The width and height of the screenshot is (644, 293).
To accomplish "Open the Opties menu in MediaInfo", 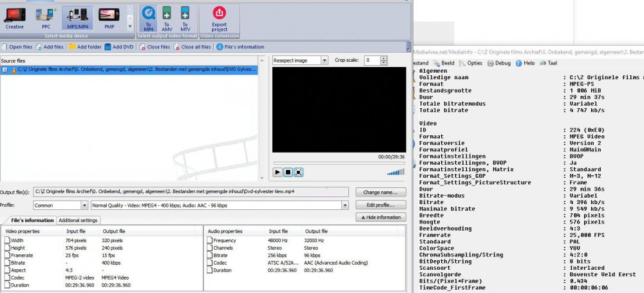I will click(471, 63).
